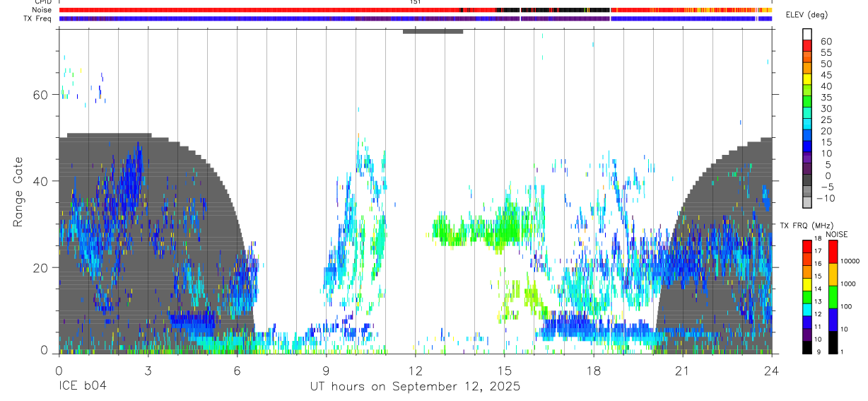Screen dimensions: 868x401
Task: Click the '3' tick label on UT hours axis
Action: (148, 370)
